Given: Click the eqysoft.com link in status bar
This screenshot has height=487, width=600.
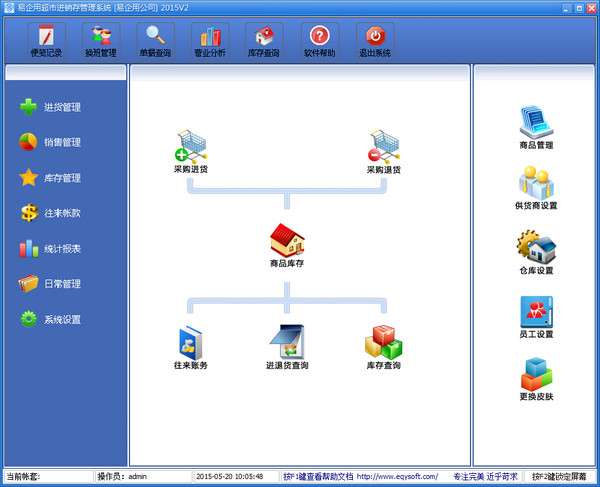Looking at the screenshot, I should click(397, 477).
